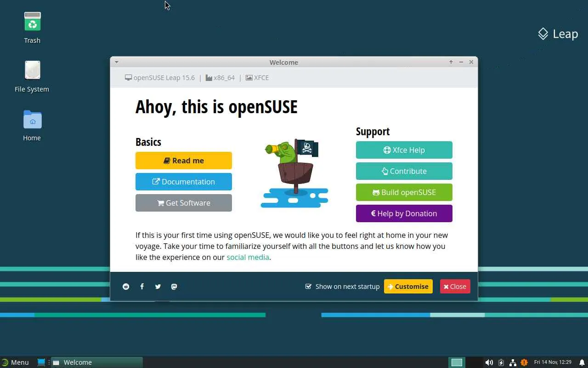Screen dimensions: 588x368
Task: Click the yellow Customise button
Action: (x=408, y=287)
